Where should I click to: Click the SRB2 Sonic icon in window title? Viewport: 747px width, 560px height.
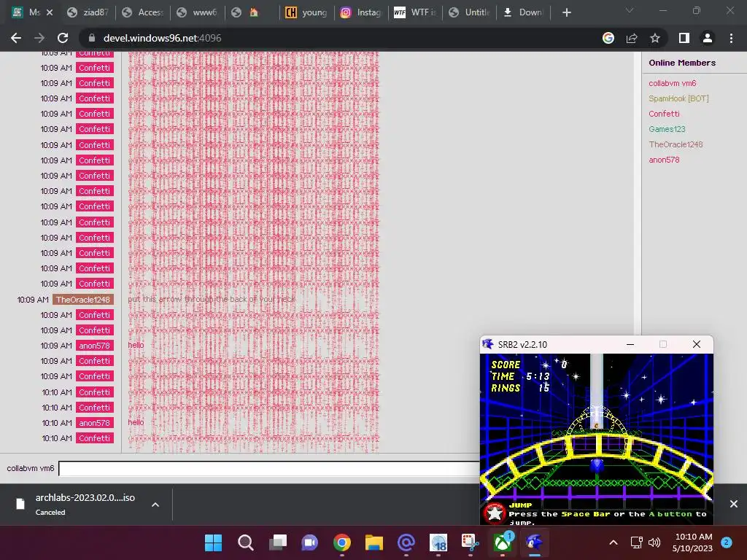[488, 344]
